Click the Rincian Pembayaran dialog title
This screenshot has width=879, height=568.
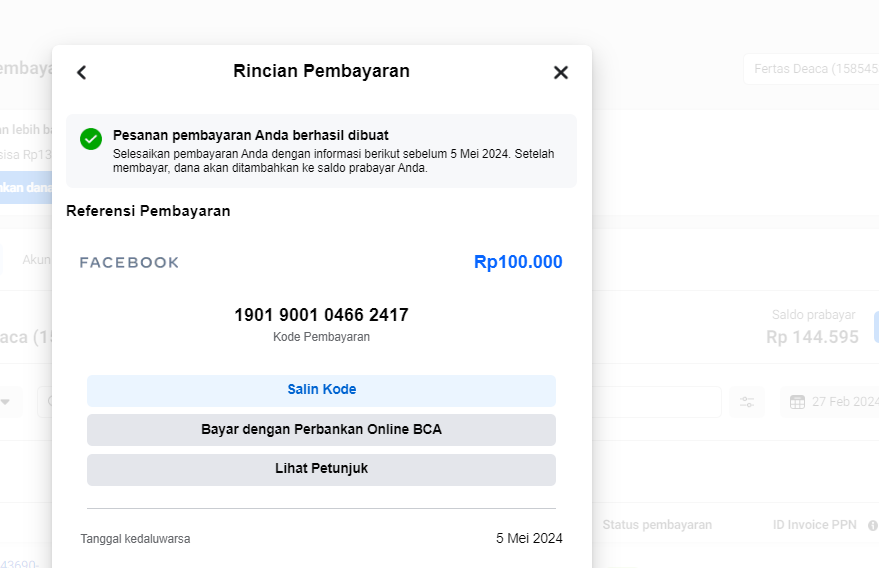click(x=321, y=71)
